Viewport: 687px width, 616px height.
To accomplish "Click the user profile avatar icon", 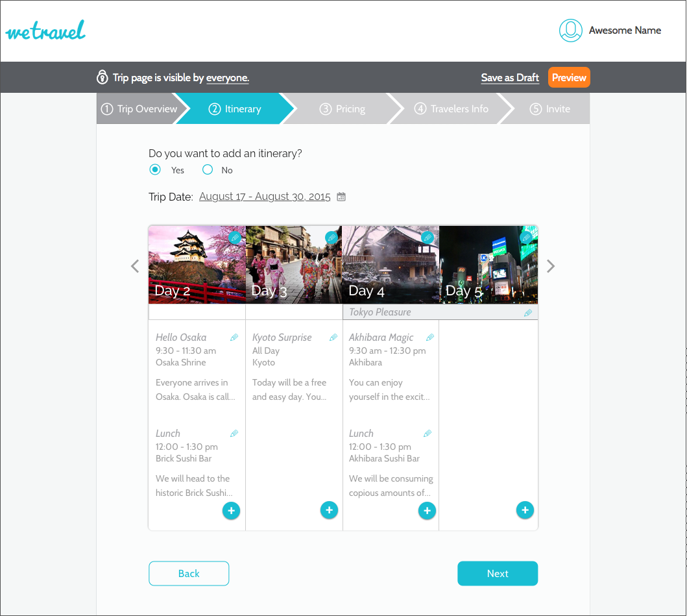I will [571, 31].
